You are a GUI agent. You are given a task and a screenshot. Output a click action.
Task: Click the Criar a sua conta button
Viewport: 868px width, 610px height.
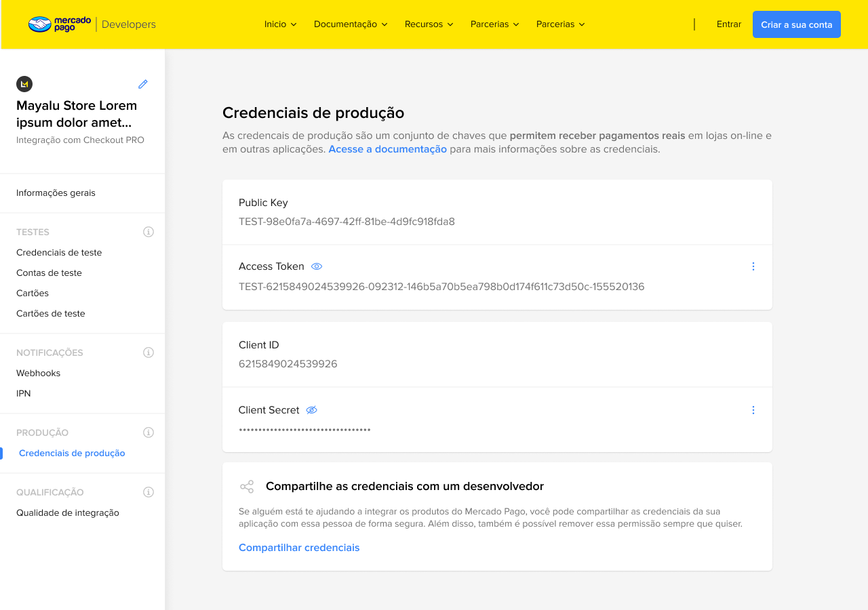(796, 24)
